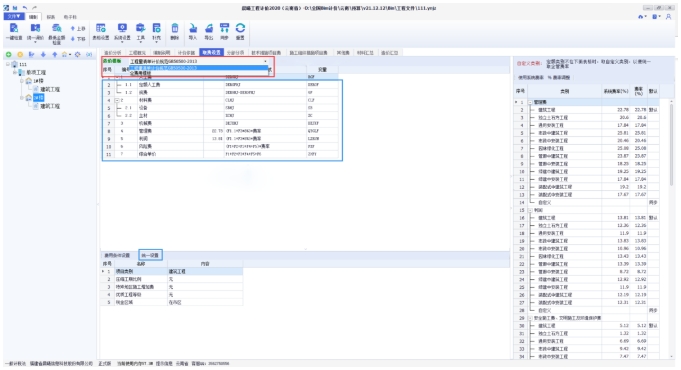Select the 管理费 row in the fee table
This screenshot has height=370, width=681.
coord(220,131)
